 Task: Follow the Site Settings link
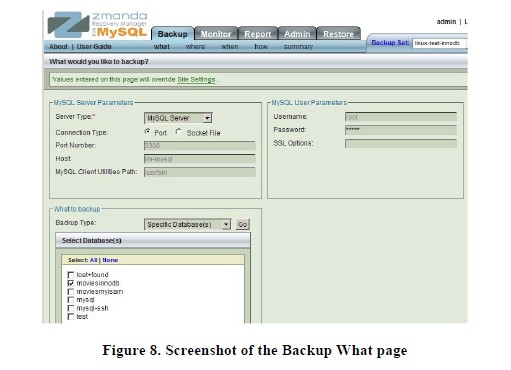(196, 80)
